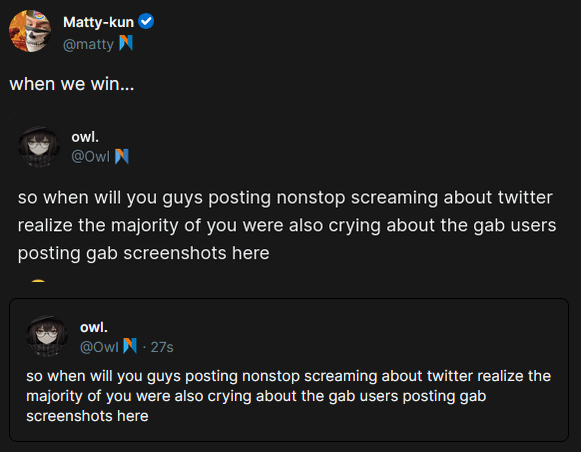
Task: Click the small-font quoted post text
Action: tap(289, 396)
